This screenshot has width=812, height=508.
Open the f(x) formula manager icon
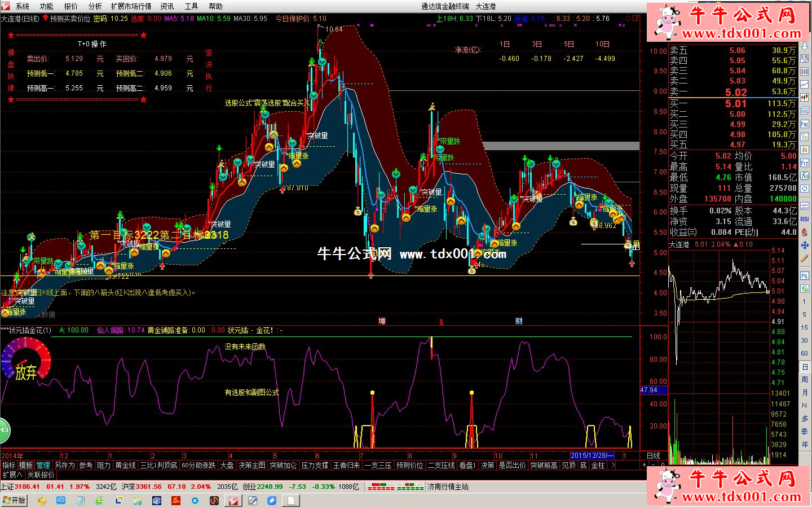tap(805, 175)
